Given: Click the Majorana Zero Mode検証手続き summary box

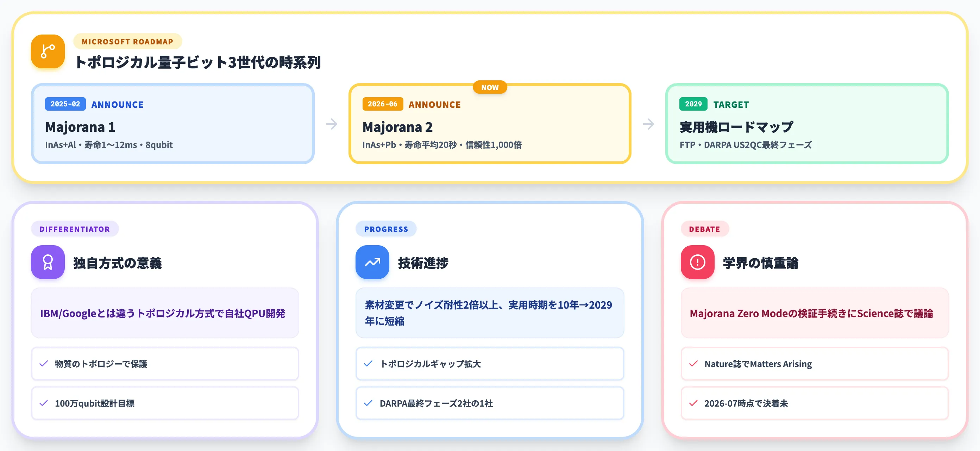Looking at the screenshot, I should 815,313.
